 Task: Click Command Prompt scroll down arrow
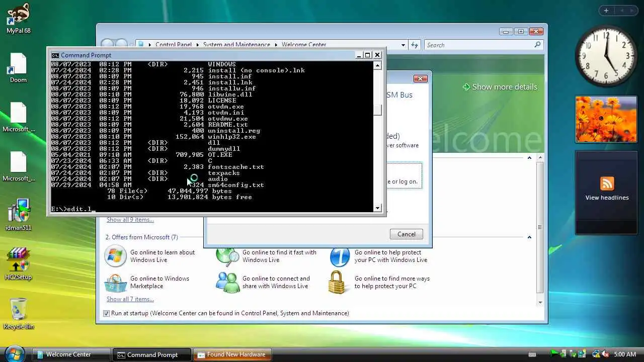click(x=378, y=208)
